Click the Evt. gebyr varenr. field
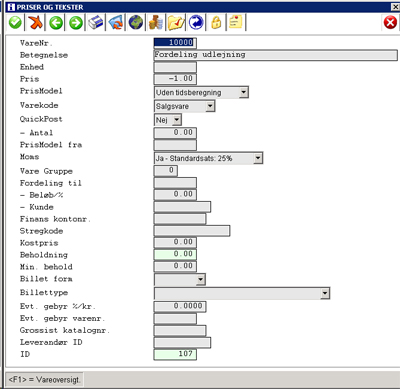The width and height of the screenshot is (400, 389). [175, 318]
